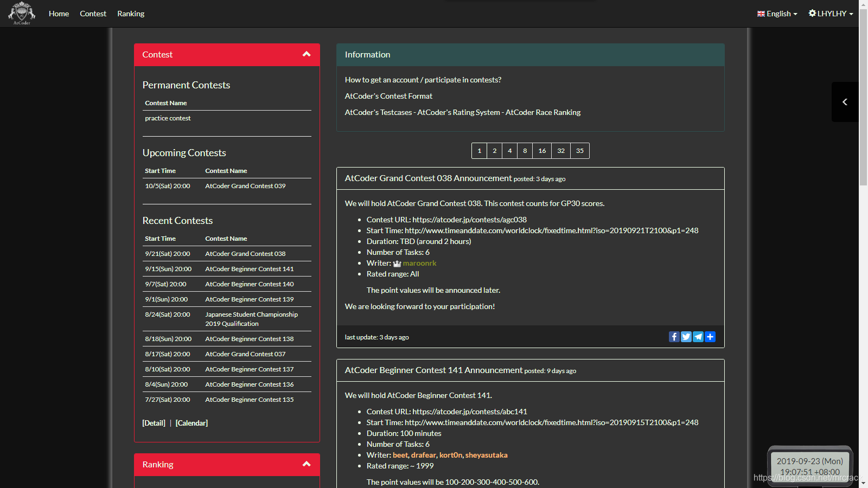Screen dimensions: 868x488
Task: Collapse the Ranking panel chevron
Action: [307, 464]
